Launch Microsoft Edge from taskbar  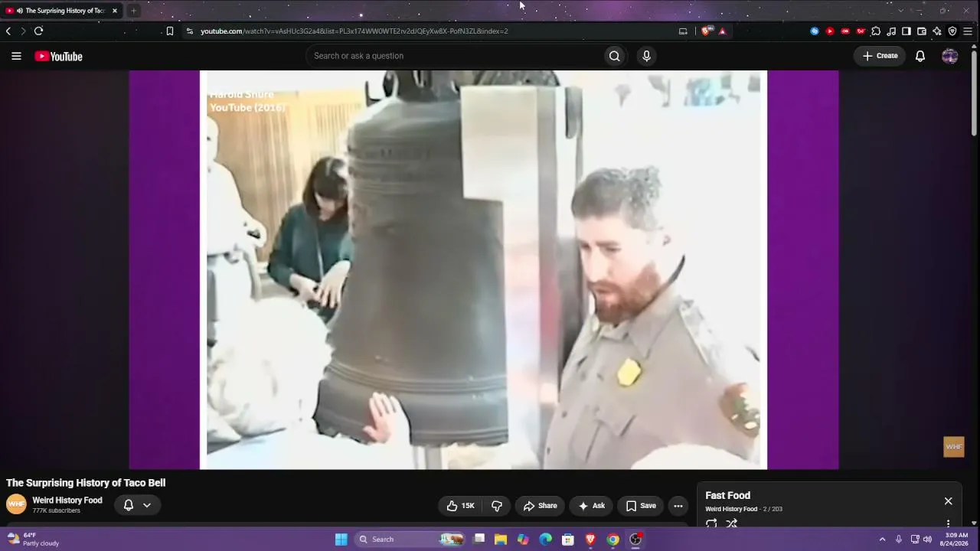click(x=545, y=540)
